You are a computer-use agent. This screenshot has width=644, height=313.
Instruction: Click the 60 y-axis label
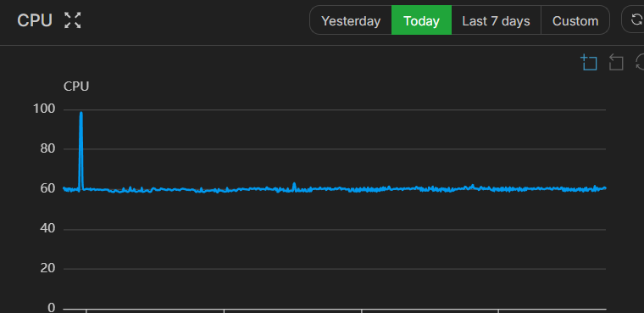click(x=47, y=188)
